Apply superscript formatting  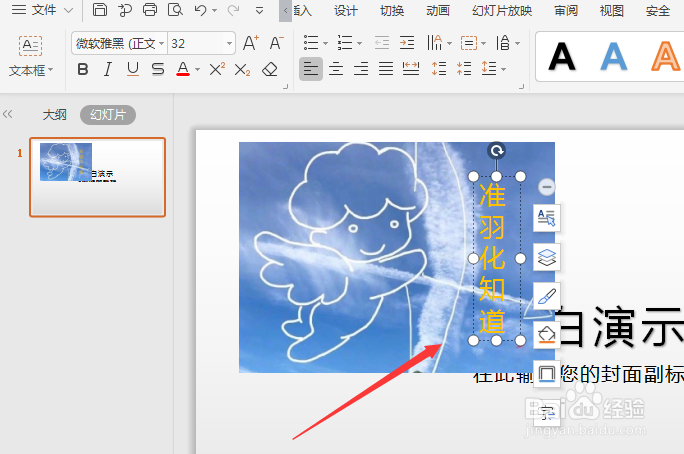point(217,69)
